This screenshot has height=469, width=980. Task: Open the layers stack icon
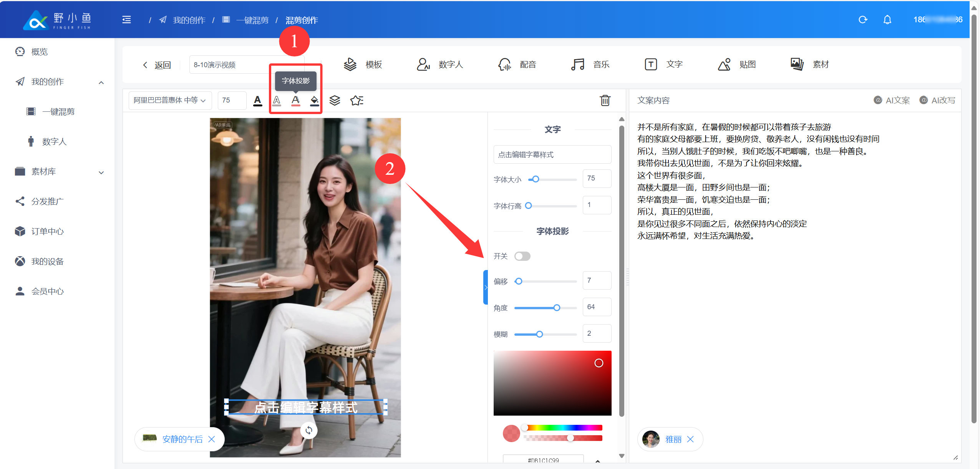tap(335, 101)
